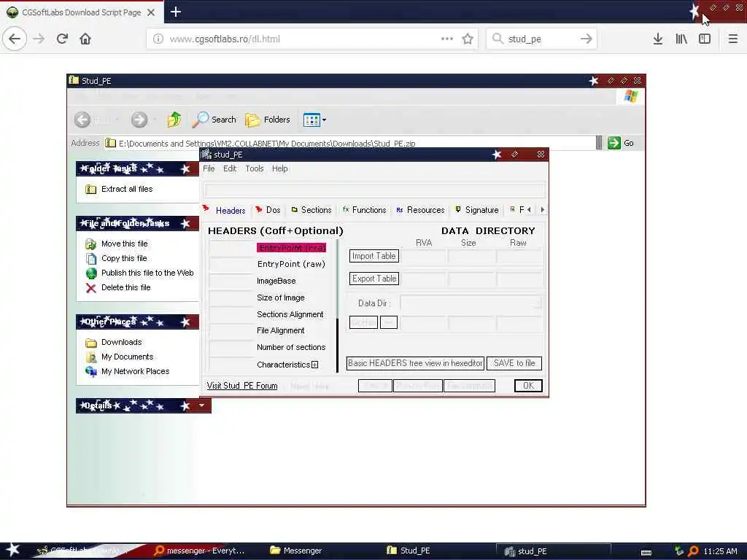Image resolution: width=747 pixels, height=560 pixels.
Task: Open a new browser tab
Action: coord(175,12)
